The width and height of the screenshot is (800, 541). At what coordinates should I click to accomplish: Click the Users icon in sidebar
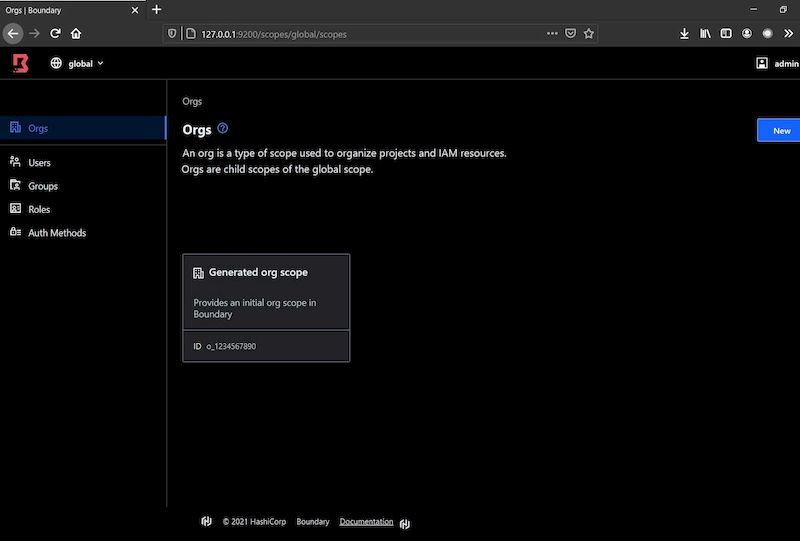[15, 162]
